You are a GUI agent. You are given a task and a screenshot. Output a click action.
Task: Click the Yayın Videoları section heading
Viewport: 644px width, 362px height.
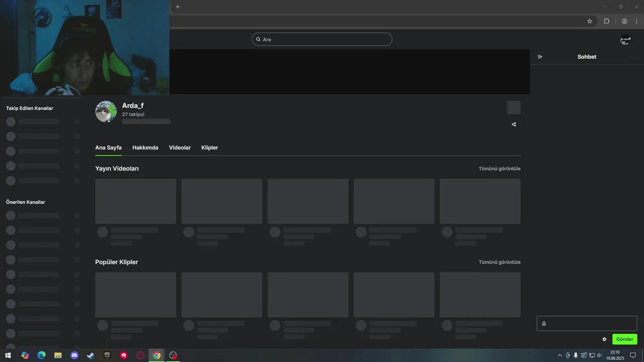(x=117, y=168)
